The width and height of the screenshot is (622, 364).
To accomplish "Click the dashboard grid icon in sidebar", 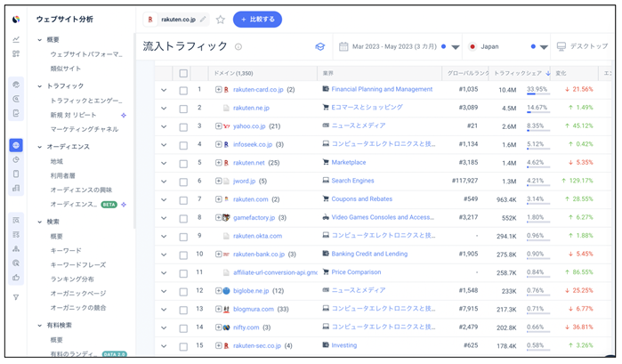I will [16, 53].
